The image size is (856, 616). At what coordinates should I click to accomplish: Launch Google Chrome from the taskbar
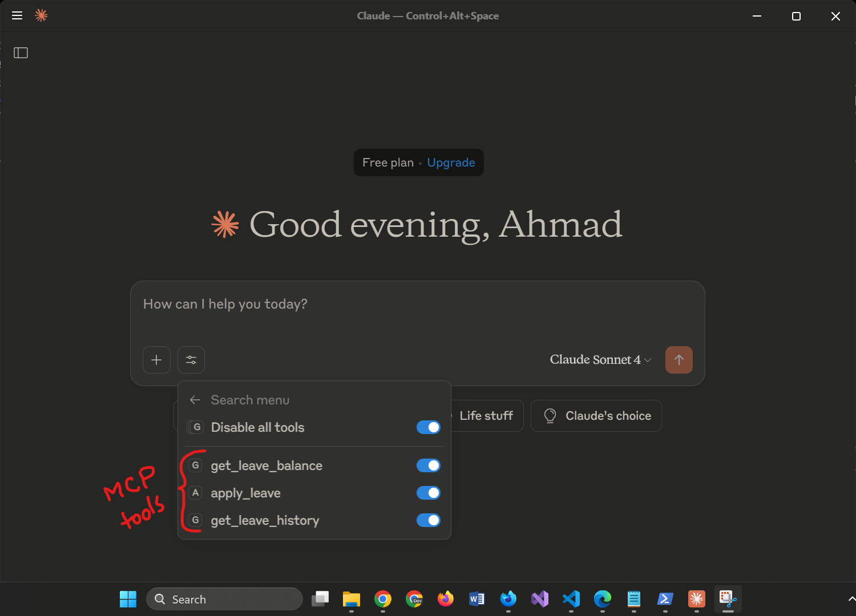pyautogui.click(x=383, y=599)
